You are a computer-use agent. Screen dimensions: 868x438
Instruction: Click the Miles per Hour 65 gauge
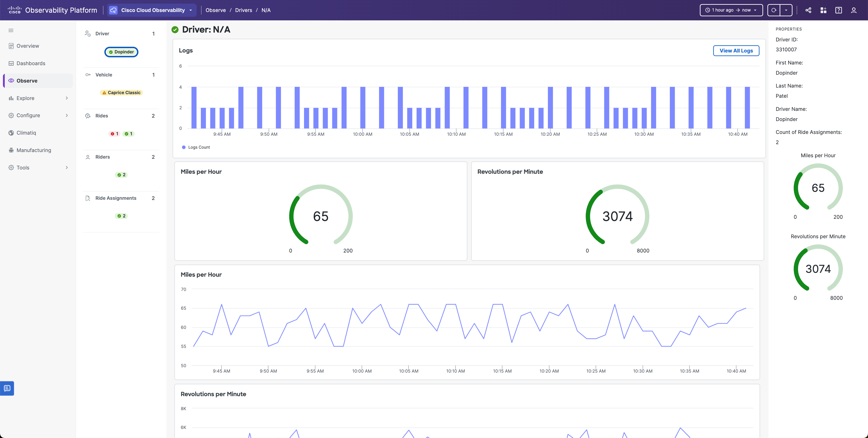[x=321, y=216]
